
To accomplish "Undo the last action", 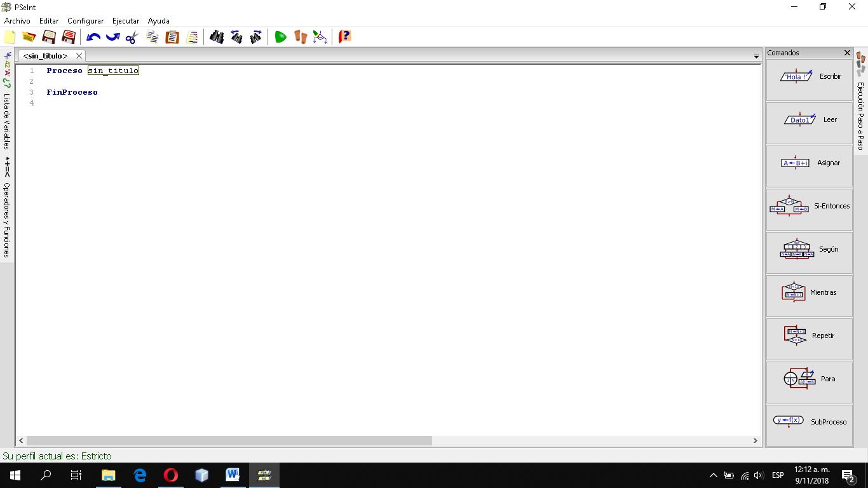I will tap(93, 37).
